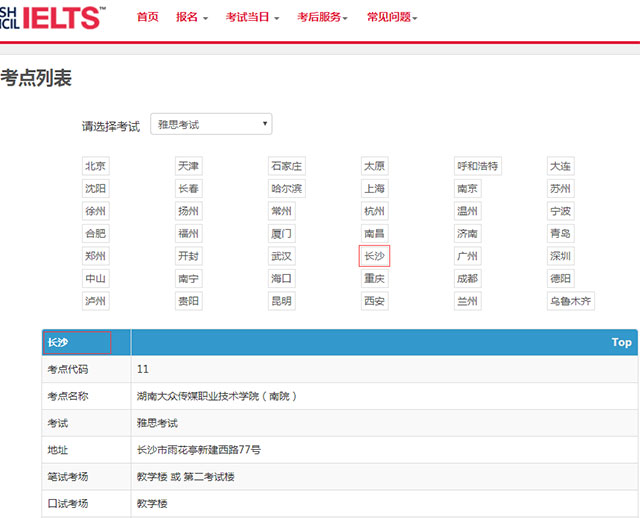Click the Top link in table header
Image resolution: width=640 pixels, height=518 pixels.
pos(621,342)
